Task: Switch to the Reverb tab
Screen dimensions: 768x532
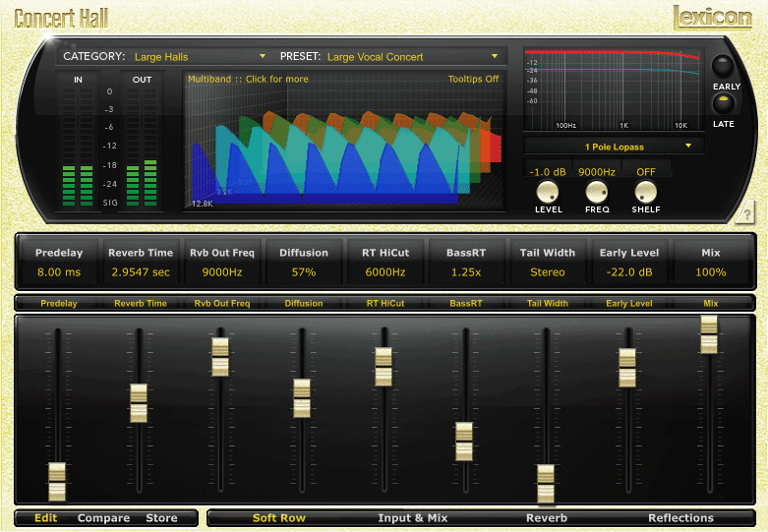Action: pos(547,518)
